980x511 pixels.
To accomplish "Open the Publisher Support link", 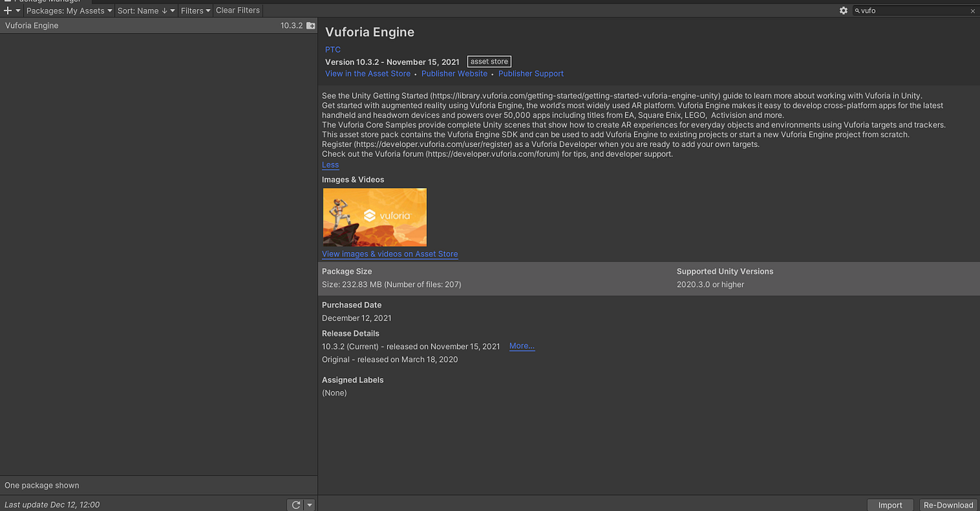I will click(531, 73).
